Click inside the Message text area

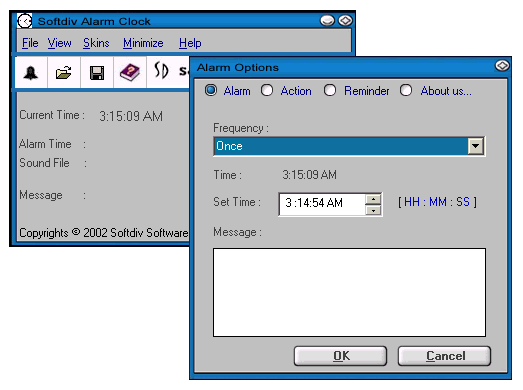click(349, 292)
